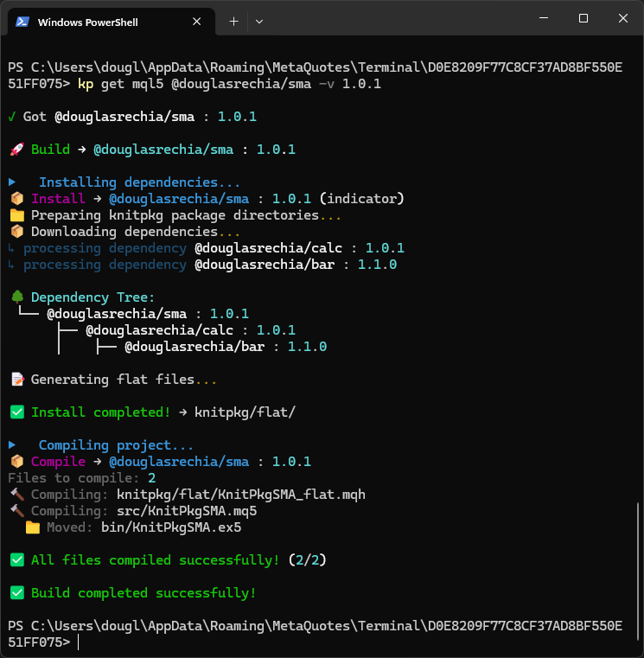The image size is (644, 658).
Task: Click 'Generating flat files' text
Action: 112,380
